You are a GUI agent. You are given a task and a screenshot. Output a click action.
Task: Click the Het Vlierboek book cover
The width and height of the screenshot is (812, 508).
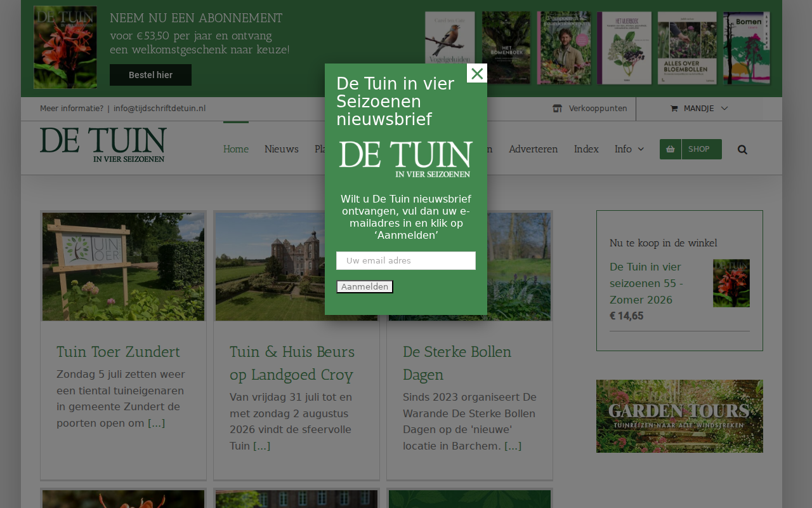click(624, 48)
